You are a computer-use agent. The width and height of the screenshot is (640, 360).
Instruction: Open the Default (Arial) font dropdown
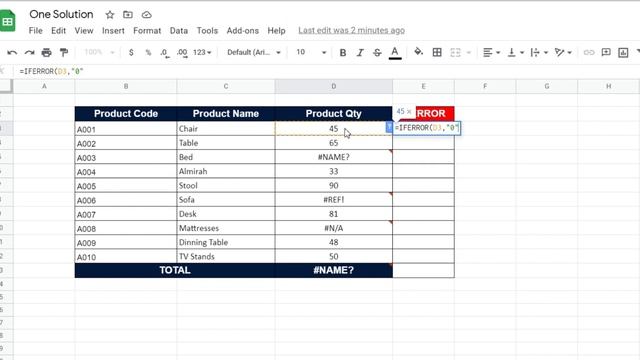coord(254,52)
